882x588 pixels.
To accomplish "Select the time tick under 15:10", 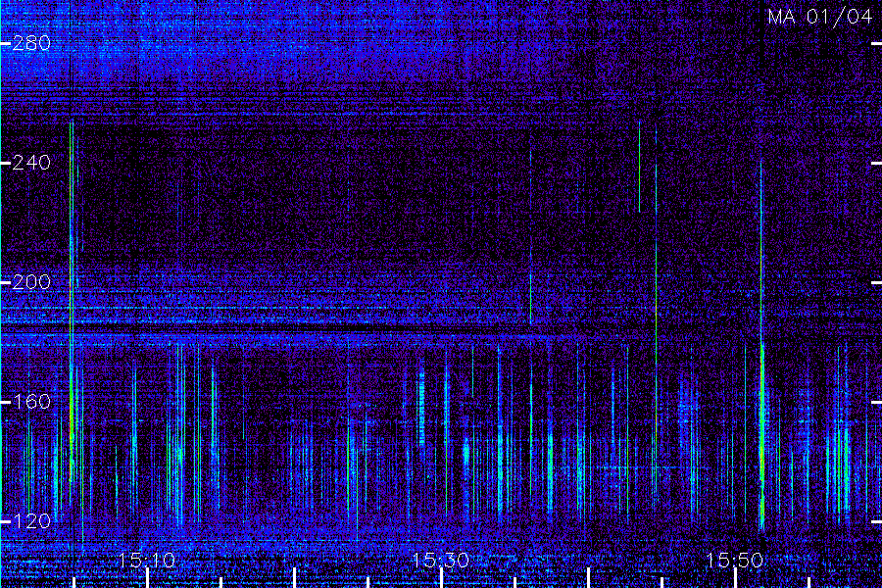I will [147, 578].
